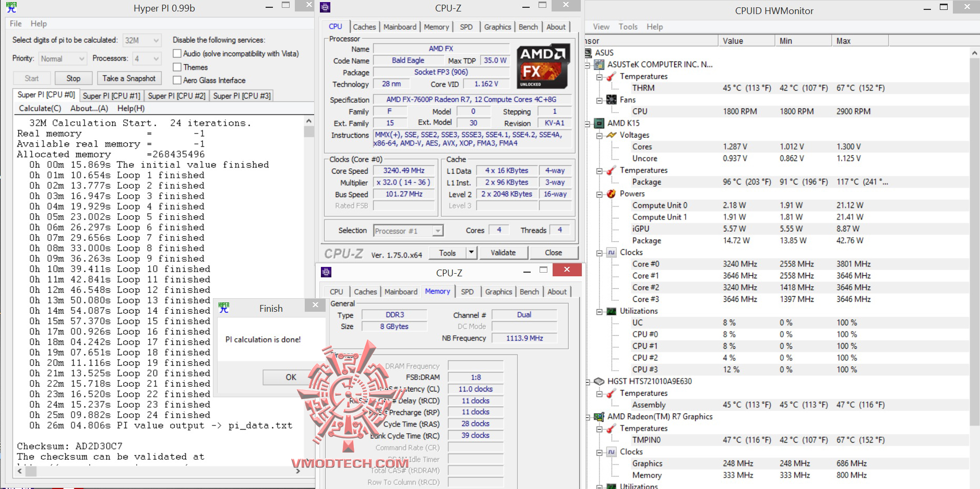Switch to Super PI [CPU #3] tab
This screenshot has height=489, width=980.
(x=242, y=96)
